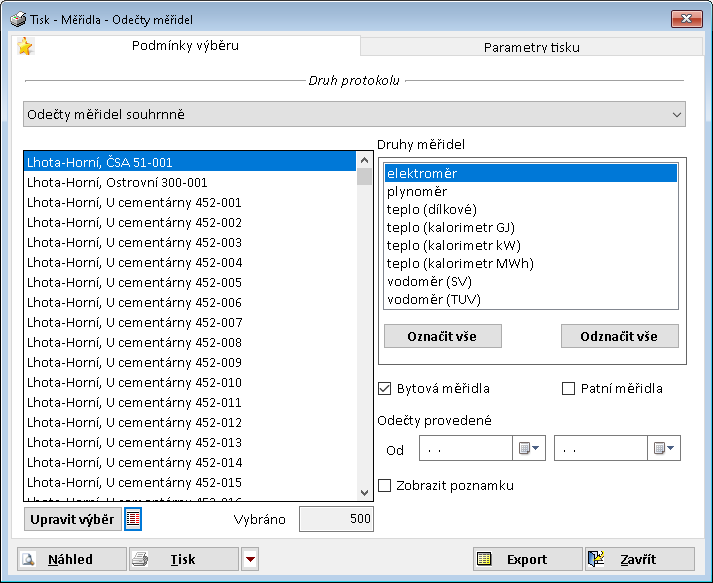Switch to the Parametry tisku tab
Viewport: 713px width, 583px height.
(531, 47)
